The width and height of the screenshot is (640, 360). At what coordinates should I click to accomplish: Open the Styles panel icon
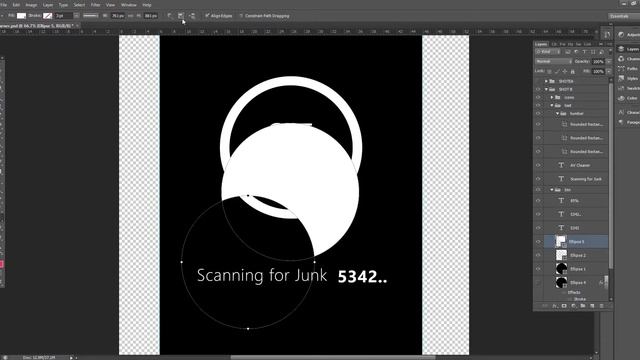point(621,78)
